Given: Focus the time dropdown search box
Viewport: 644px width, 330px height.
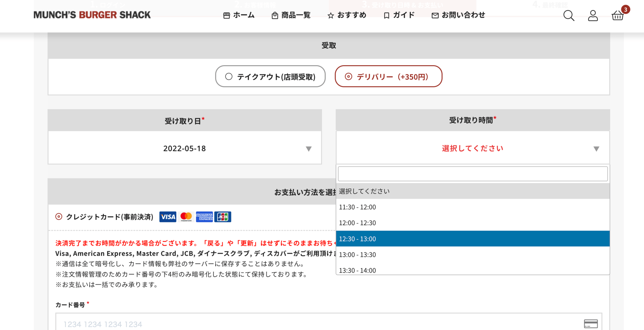Looking at the screenshot, I should 473,174.
